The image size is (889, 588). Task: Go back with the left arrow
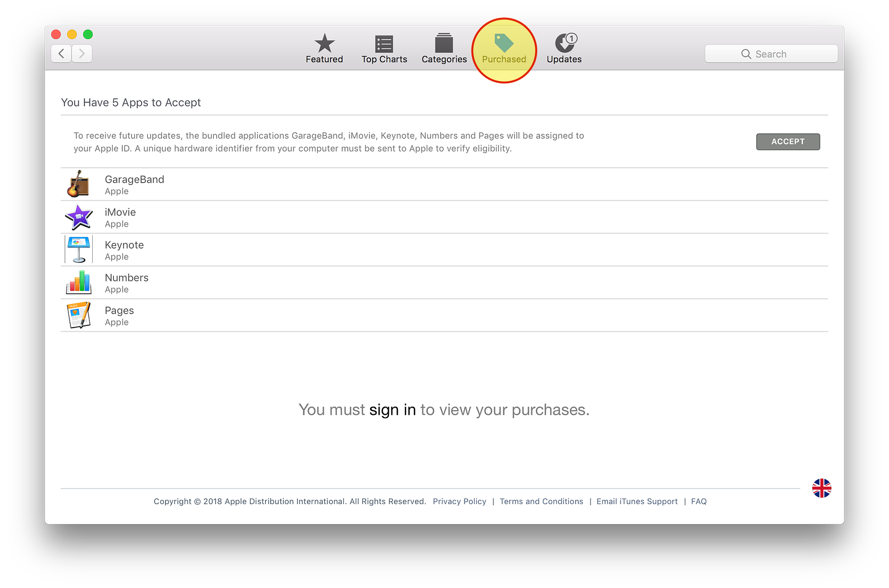point(61,54)
